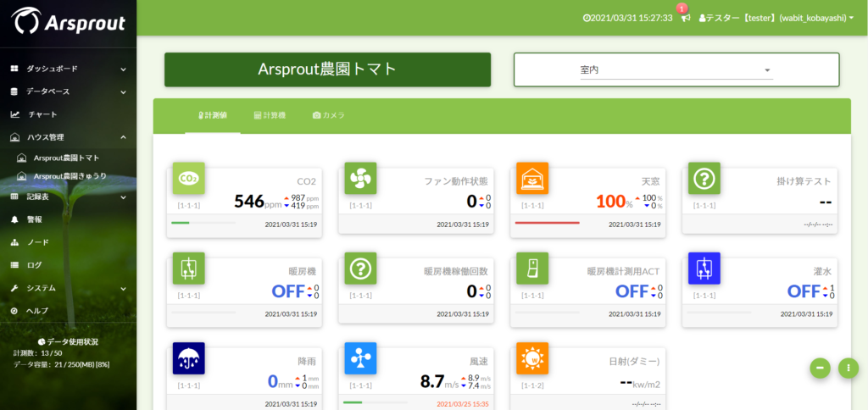The image size is (868, 410).
Task: Collapse the ハウス管理 menu
Action: click(x=68, y=137)
